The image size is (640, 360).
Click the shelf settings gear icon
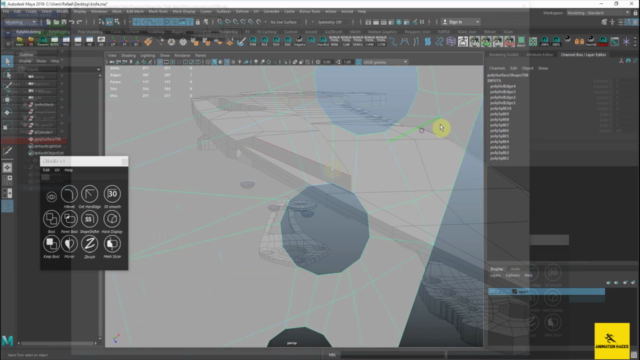[8, 43]
